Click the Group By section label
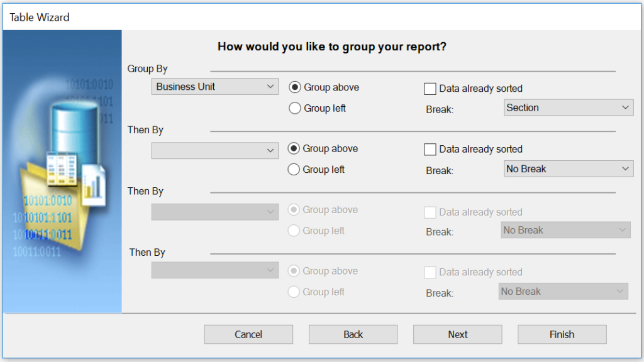Screen dimensions: 644x362 tap(147, 69)
